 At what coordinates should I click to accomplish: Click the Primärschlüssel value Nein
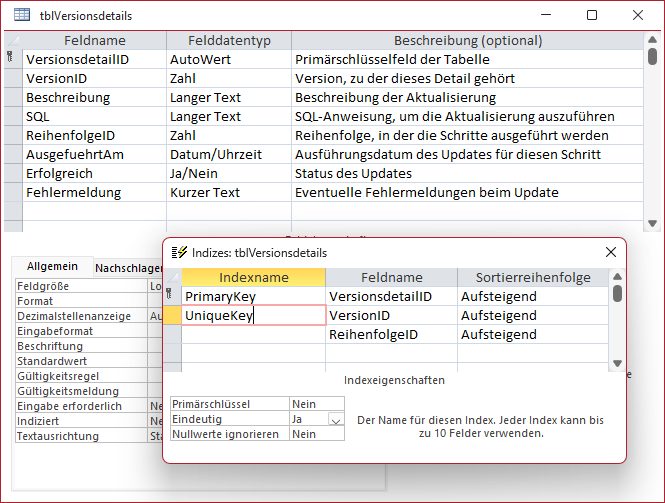point(316,404)
